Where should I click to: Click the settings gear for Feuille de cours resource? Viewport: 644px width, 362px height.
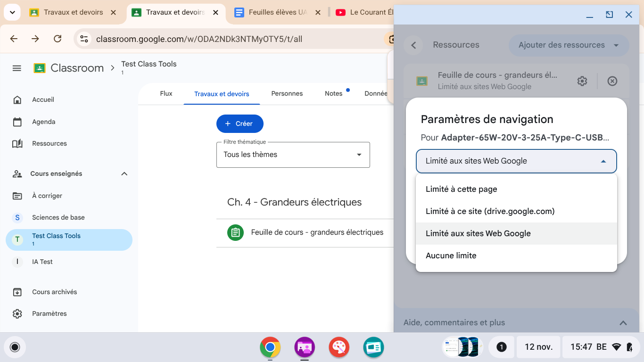pyautogui.click(x=582, y=81)
